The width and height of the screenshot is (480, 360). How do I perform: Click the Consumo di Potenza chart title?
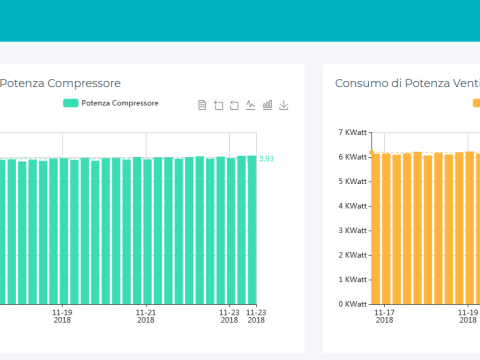coord(407,83)
